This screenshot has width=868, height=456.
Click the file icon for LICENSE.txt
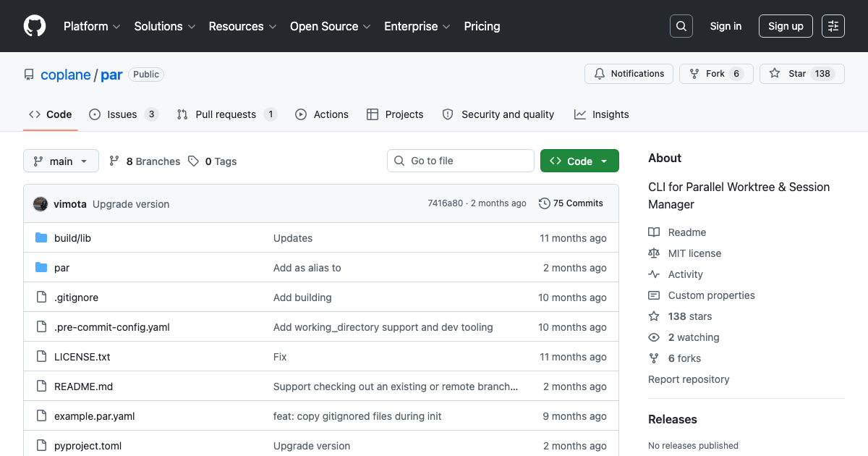tap(41, 357)
